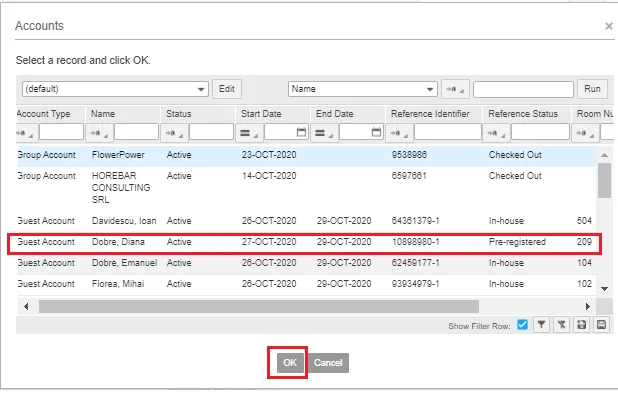The width and height of the screenshot is (618, 397).
Task: Apply filter with the funnel icon
Action: tap(542, 325)
